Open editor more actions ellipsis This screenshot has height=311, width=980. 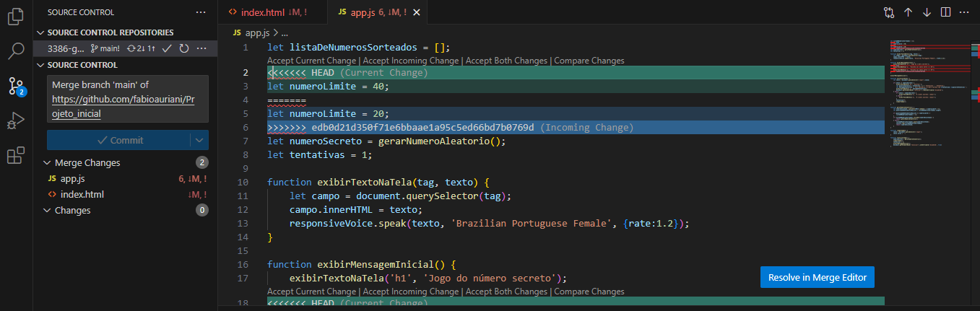coord(965,12)
